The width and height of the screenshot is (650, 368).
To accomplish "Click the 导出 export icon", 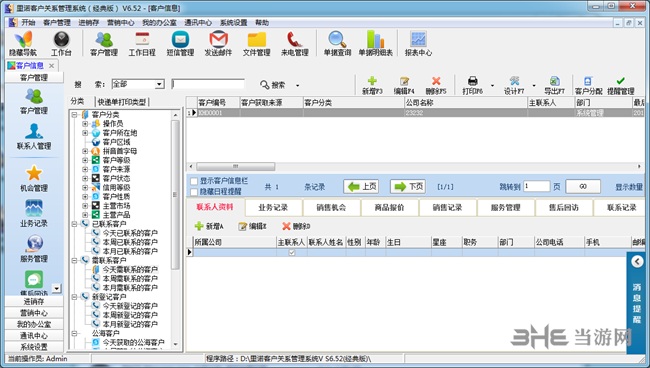I will pyautogui.click(x=554, y=85).
